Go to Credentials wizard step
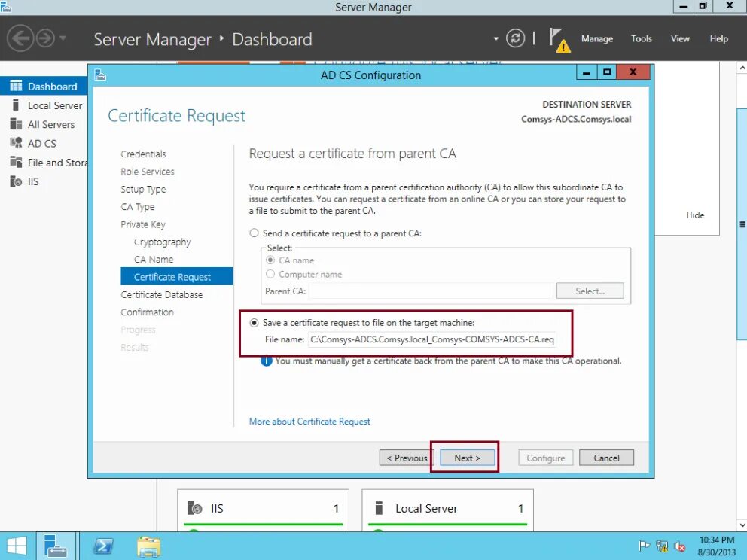The image size is (747, 560). [143, 154]
